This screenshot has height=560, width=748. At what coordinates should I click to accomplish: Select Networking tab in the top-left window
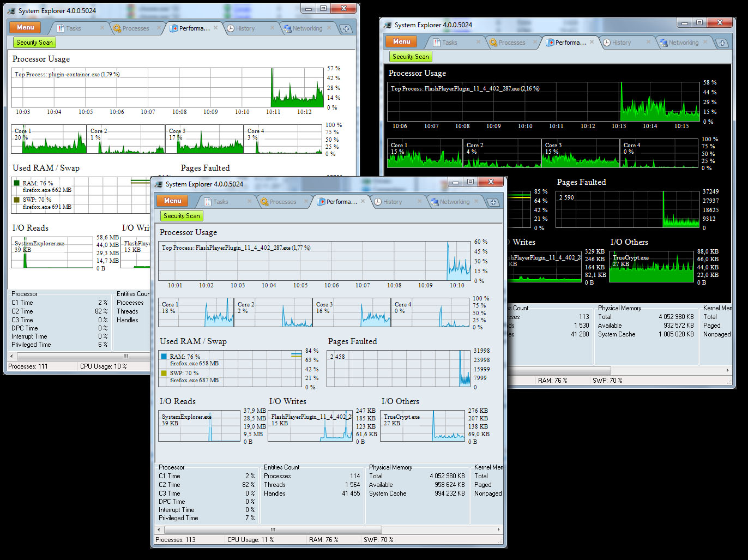[x=307, y=28]
